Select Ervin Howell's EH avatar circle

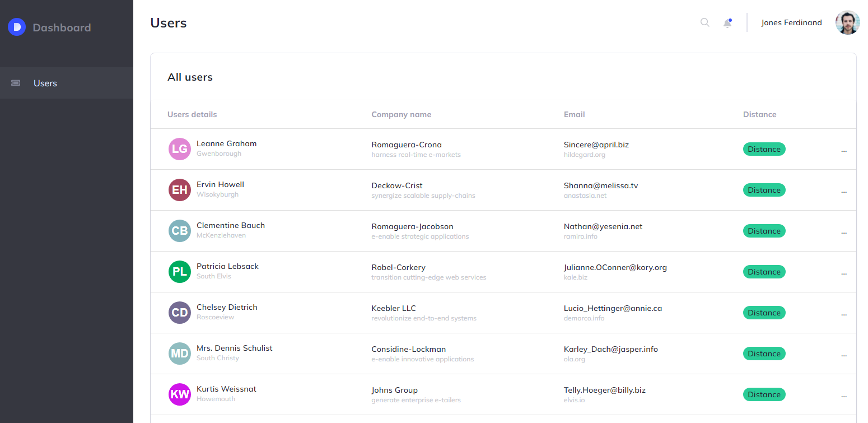179,189
